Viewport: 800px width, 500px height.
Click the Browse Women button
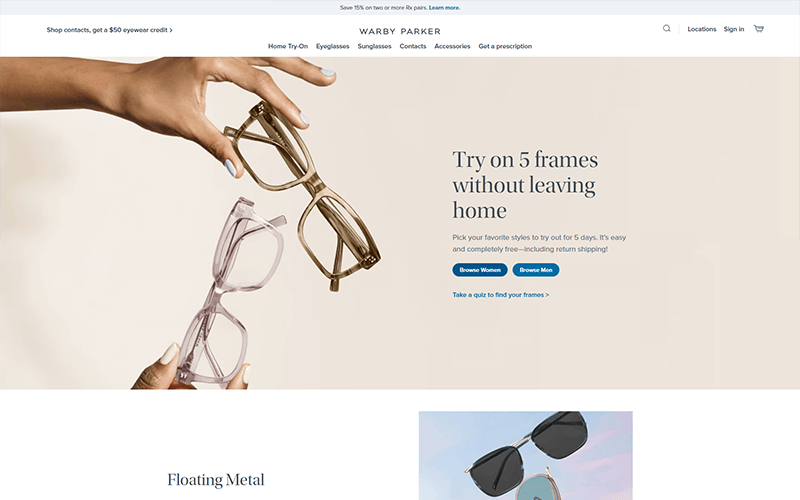[480, 270]
